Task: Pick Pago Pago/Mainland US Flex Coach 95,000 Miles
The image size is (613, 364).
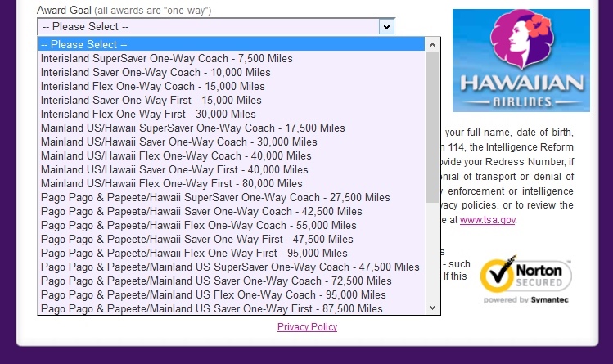Action: [x=232, y=295]
